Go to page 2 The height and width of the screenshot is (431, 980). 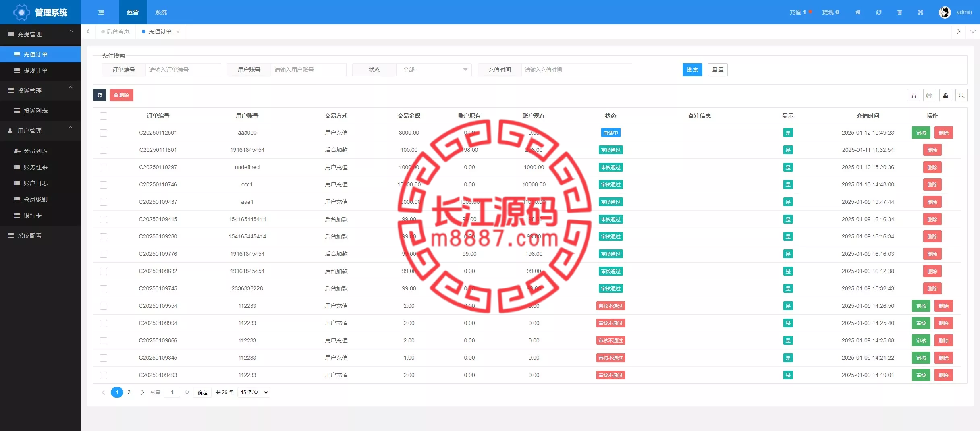(x=129, y=392)
